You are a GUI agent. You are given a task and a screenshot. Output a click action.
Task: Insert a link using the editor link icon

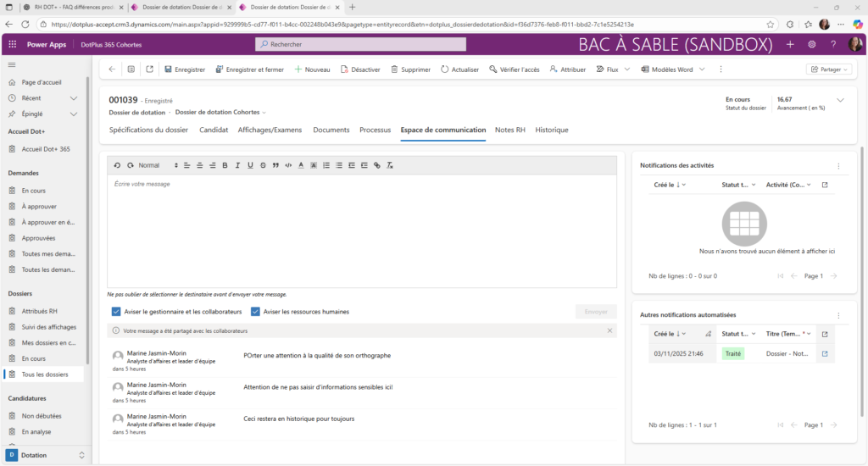click(377, 165)
